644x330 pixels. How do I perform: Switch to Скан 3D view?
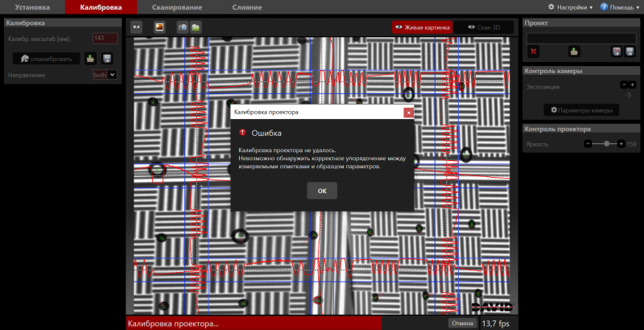[484, 27]
